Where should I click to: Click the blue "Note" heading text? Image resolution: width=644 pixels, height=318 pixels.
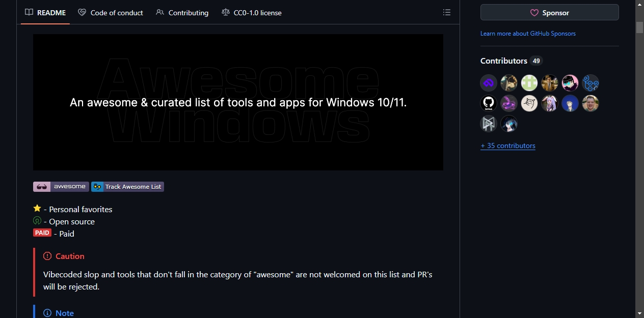[x=65, y=313]
